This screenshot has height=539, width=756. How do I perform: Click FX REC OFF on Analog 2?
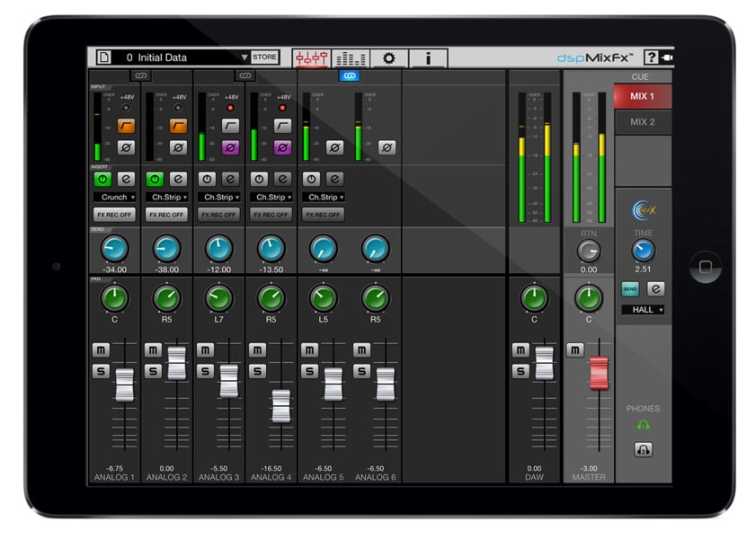coord(166,215)
